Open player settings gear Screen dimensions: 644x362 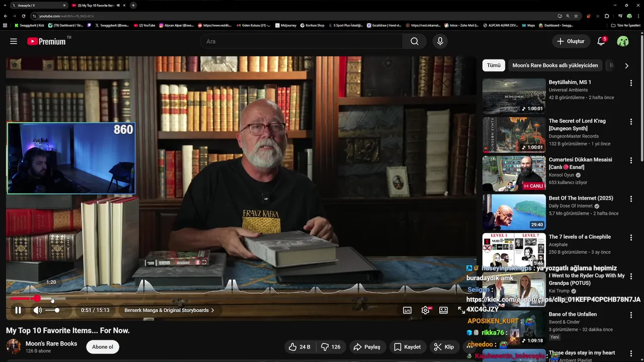(x=426, y=310)
